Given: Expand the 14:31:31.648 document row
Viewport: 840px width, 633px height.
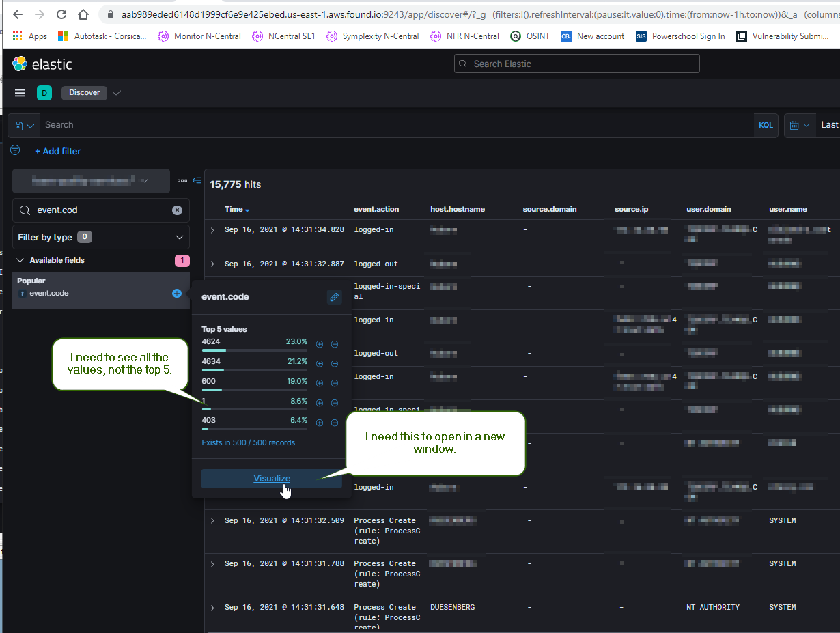Looking at the screenshot, I should tap(212, 607).
